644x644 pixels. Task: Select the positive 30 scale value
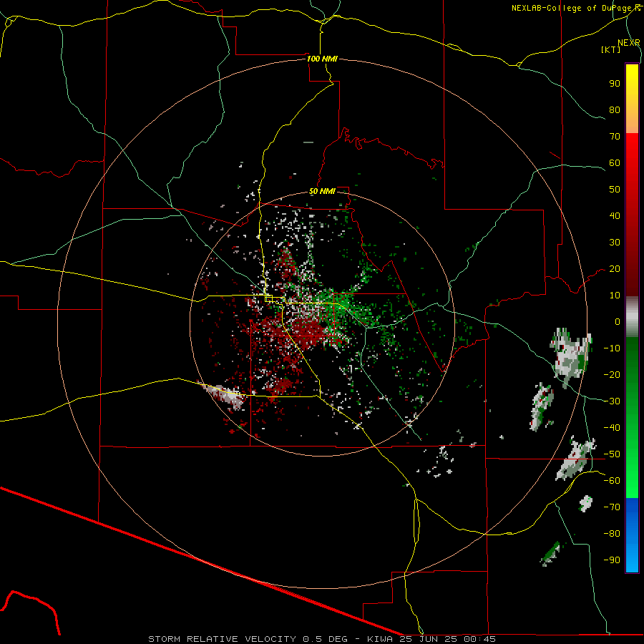coord(615,243)
